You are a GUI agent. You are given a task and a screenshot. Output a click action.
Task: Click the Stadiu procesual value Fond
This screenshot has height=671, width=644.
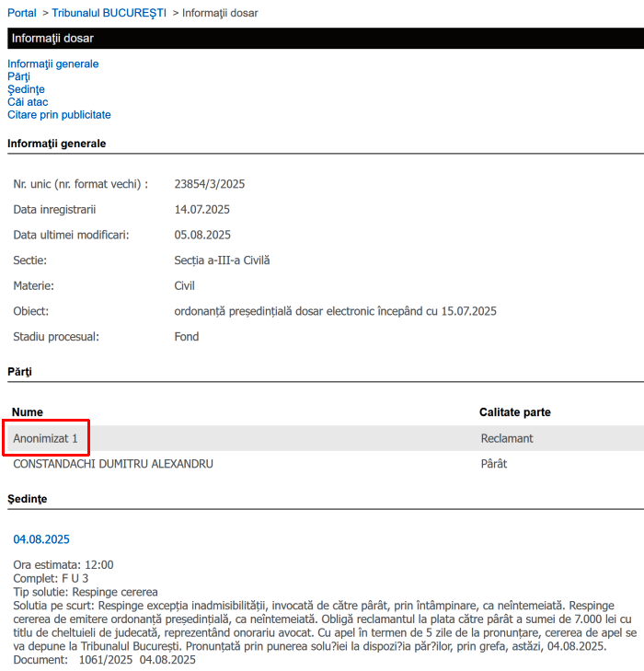click(x=187, y=337)
